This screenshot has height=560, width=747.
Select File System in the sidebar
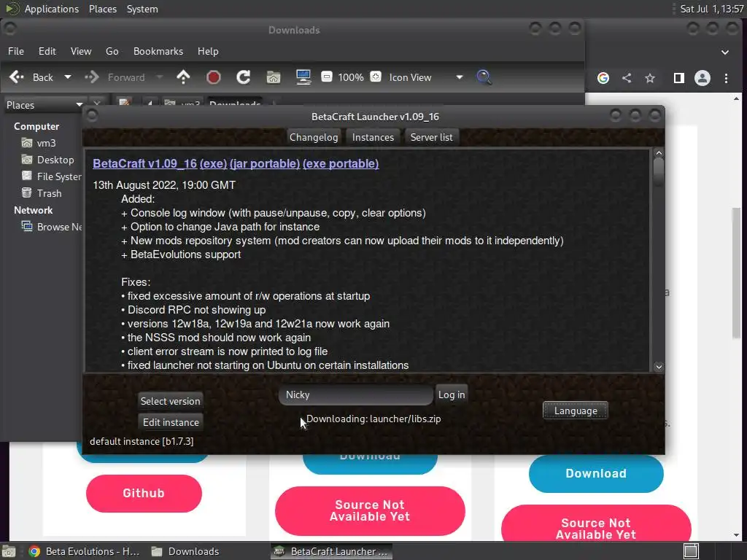pos(51,176)
